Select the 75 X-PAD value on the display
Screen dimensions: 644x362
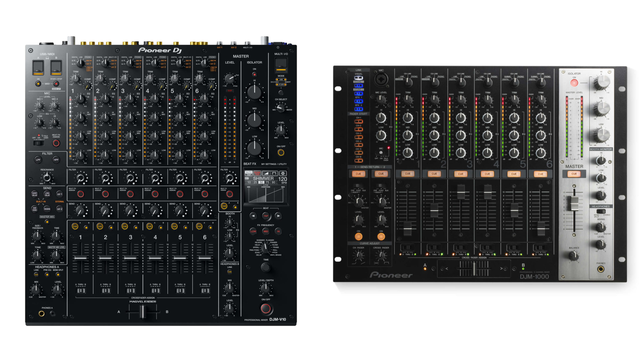click(267, 182)
